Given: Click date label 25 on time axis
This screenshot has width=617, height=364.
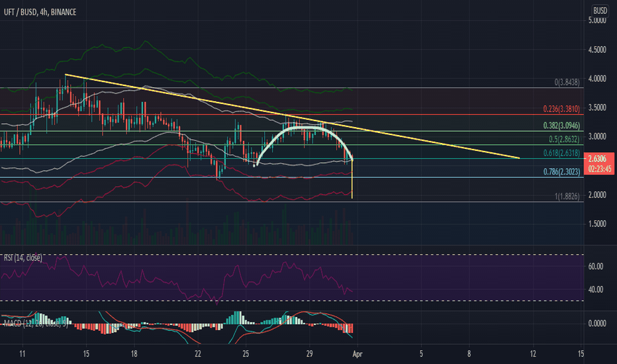Looking at the screenshot, I should tap(246, 354).
